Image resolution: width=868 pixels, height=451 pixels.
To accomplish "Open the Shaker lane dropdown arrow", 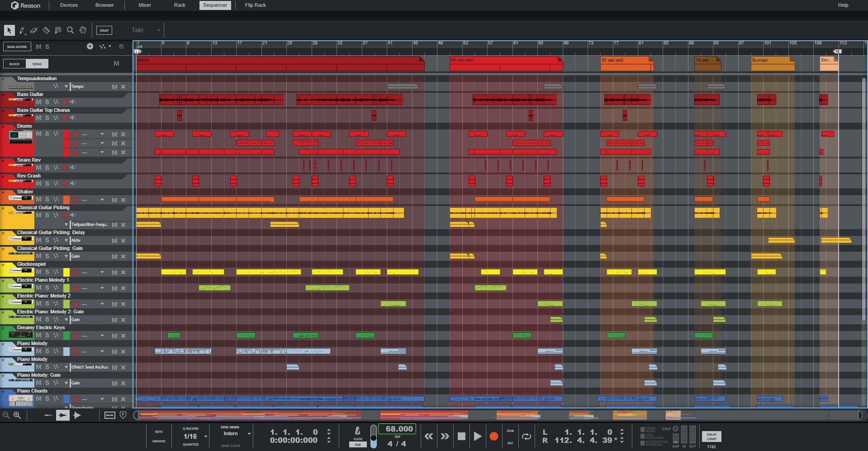I will (102, 200).
